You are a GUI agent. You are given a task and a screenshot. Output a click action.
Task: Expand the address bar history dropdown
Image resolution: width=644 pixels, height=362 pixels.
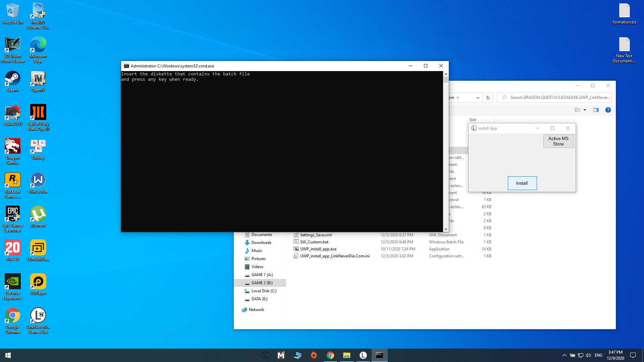pyautogui.click(x=478, y=98)
